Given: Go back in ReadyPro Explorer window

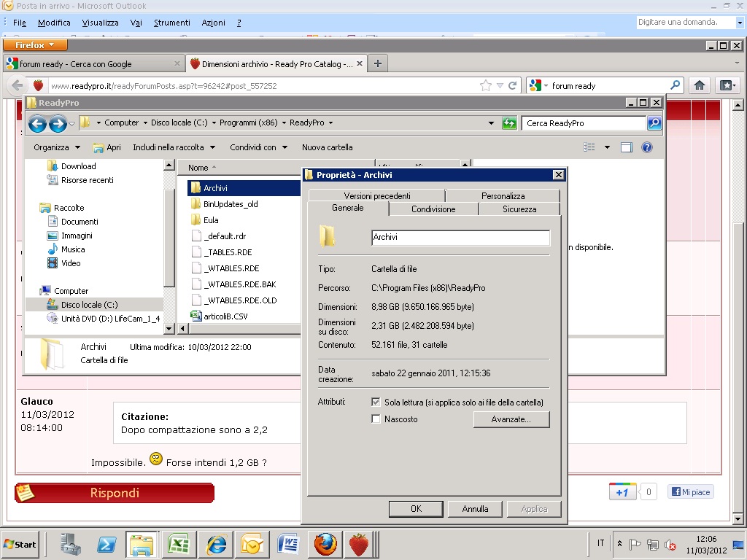Looking at the screenshot, I should click(37, 123).
